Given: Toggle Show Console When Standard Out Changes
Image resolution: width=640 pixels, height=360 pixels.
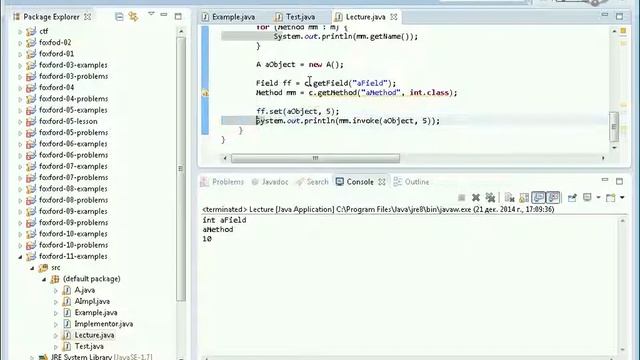Looking at the screenshot, I should click(538, 198).
